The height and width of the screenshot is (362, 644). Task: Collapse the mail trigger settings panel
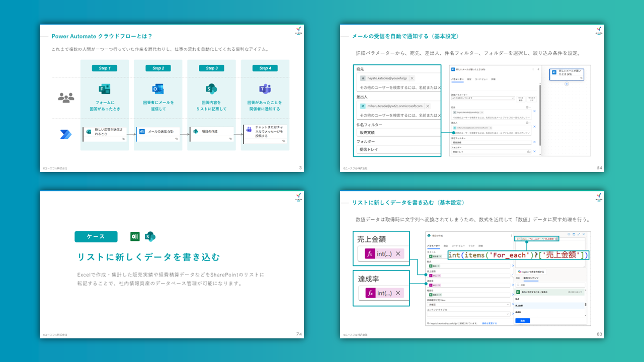click(538, 69)
